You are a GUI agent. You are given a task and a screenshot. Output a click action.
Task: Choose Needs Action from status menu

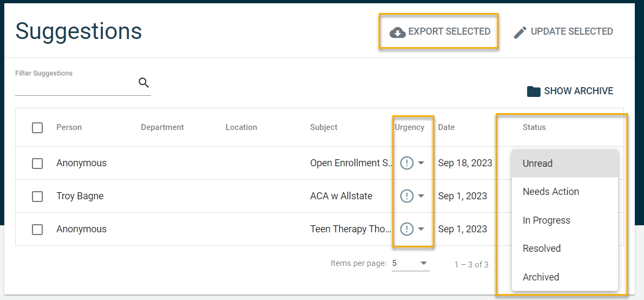click(x=550, y=192)
